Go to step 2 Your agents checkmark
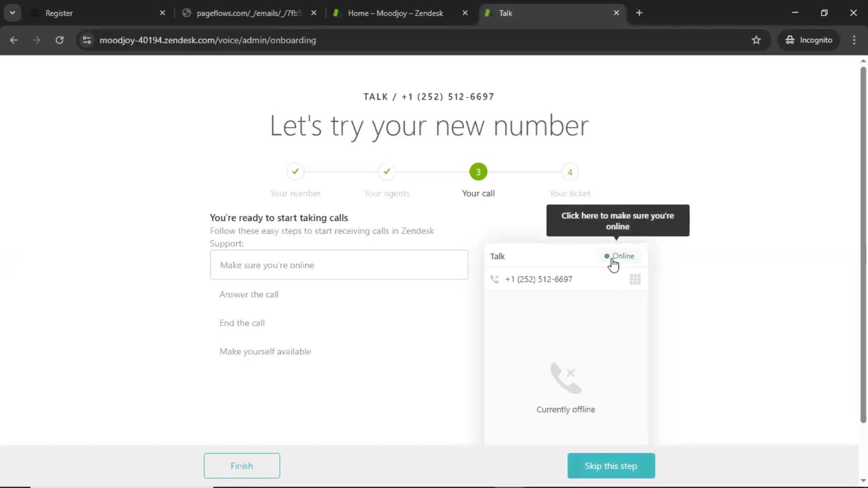This screenshot has height=488, width=868. (387, 172)
